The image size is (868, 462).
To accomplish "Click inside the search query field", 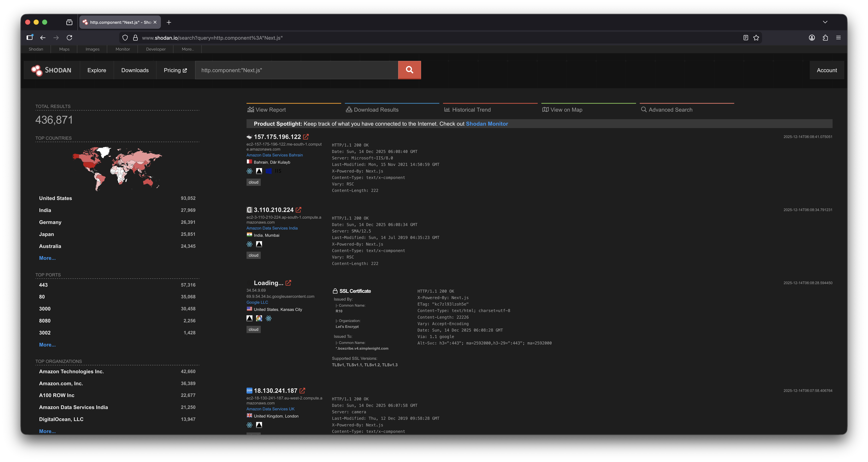I will tap(297, 70).
